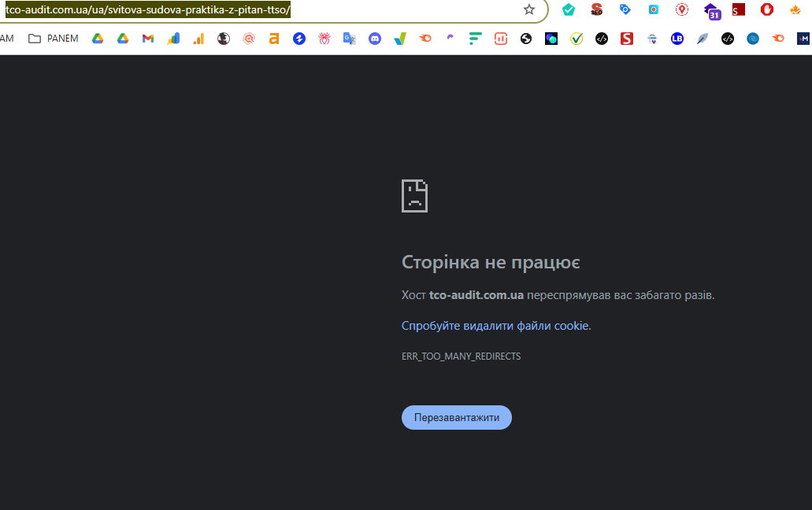Open the small purple swoosh bookmark
The width and height of the screenshot is (812, 510).
pyautogui.click(x=450, y=37)
